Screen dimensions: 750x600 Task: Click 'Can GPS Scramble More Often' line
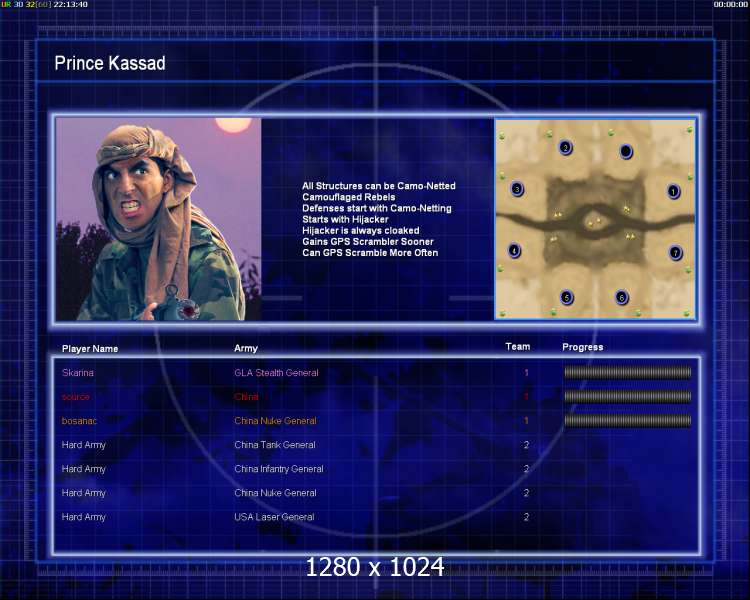[370, 253]
